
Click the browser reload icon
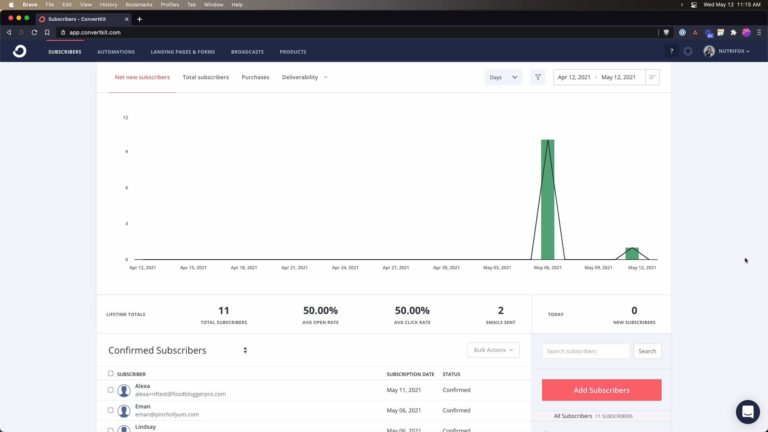click(x=34, y=32)
